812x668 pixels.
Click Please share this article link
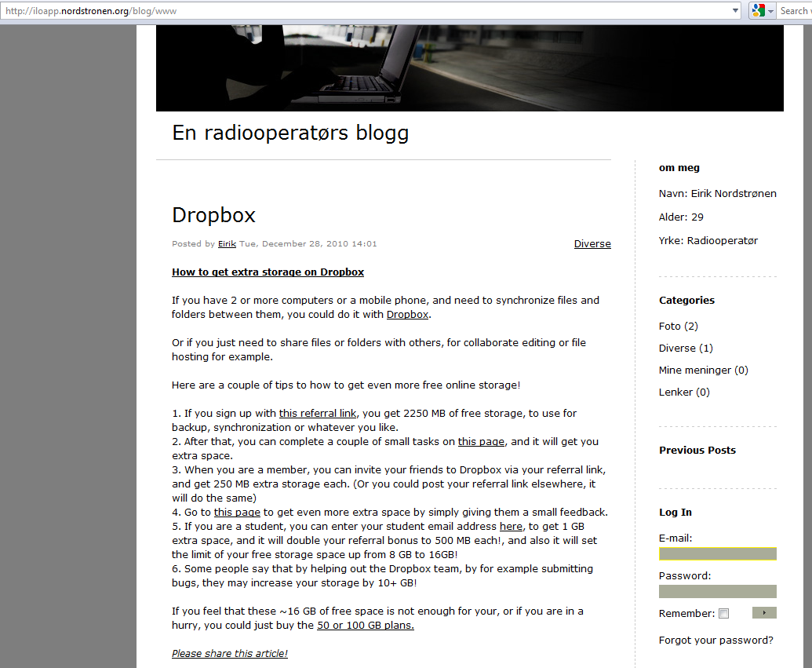230,654
